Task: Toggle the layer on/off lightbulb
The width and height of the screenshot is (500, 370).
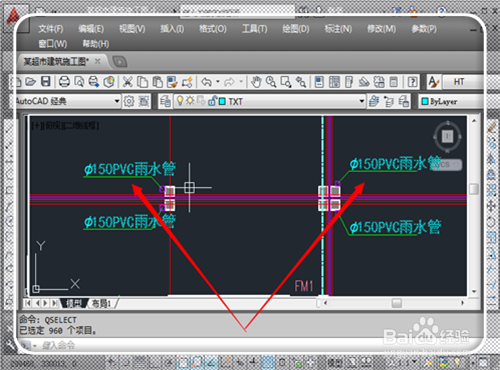Action: (180, 101)
